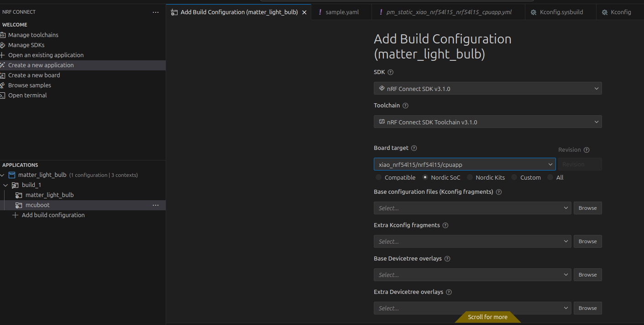Click the Toolchain help question-mark icon

click(x=405, y=106)
